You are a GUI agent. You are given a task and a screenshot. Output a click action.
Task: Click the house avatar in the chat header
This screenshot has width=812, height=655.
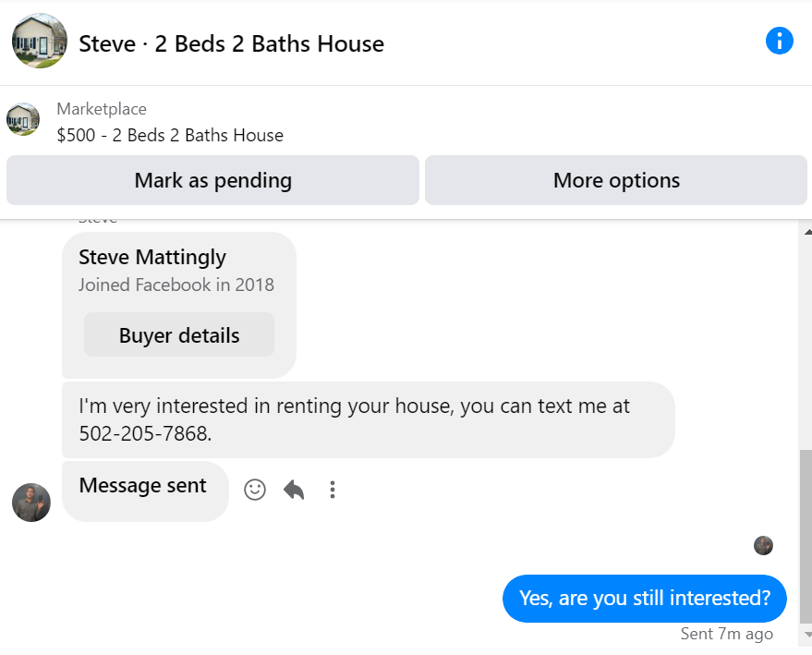[40, 41]
